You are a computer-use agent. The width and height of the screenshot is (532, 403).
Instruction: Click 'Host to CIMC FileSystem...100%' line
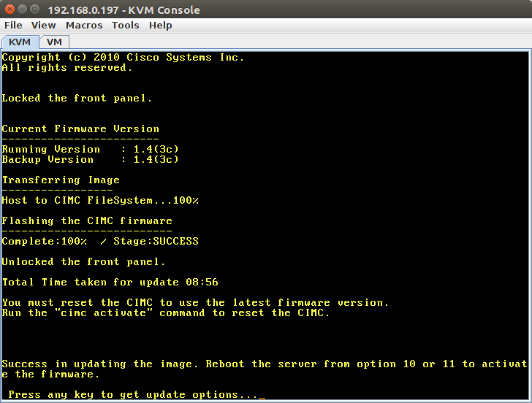(100, 200)
